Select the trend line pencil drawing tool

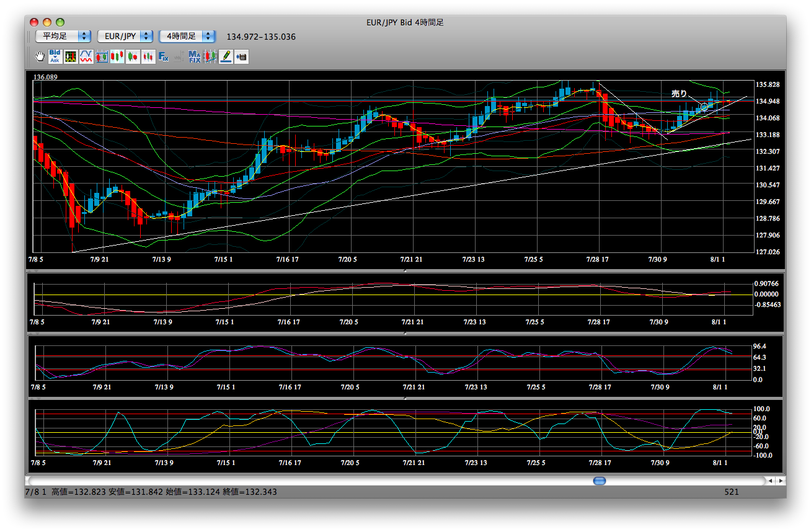click(226, 56)
